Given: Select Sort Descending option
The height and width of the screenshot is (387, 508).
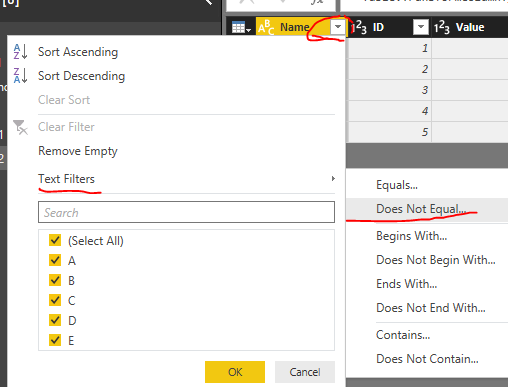Looking at the screenshot, I should click(81, 76).
